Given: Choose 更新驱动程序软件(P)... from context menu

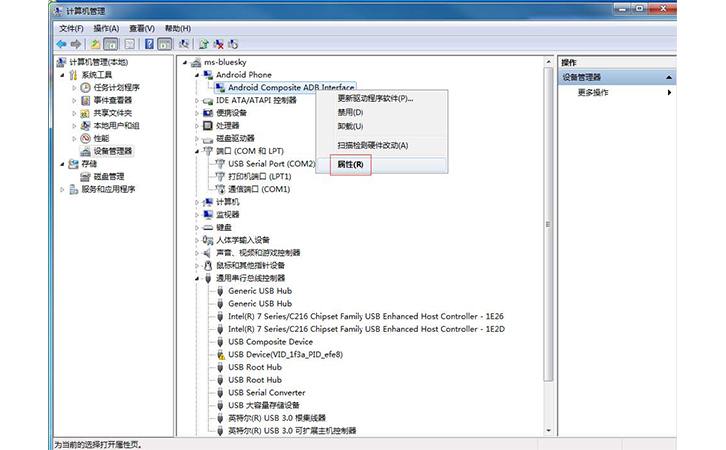Looking at the screenshot, I should pos(382,99).
